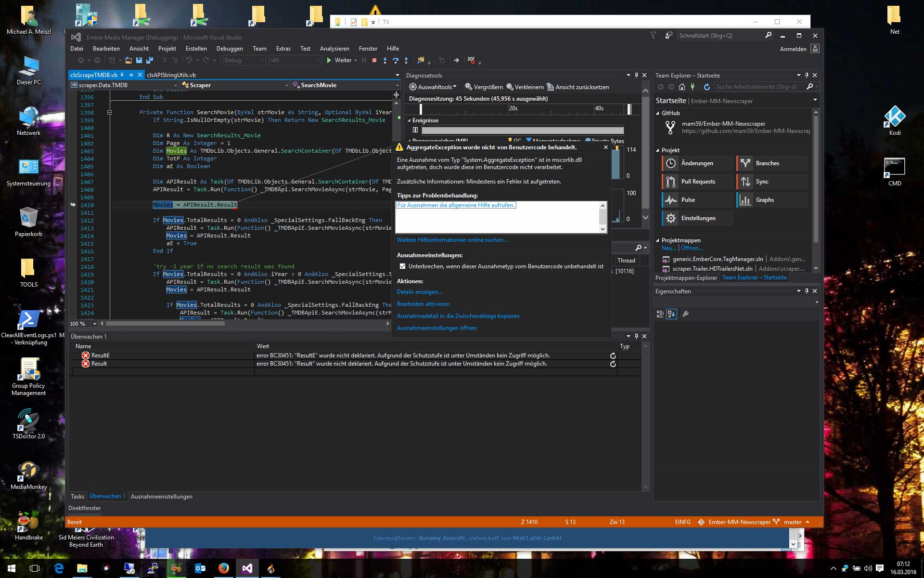Refresh the ResultE watch value
Screen dimensions: 924x578
coord(613,355)
